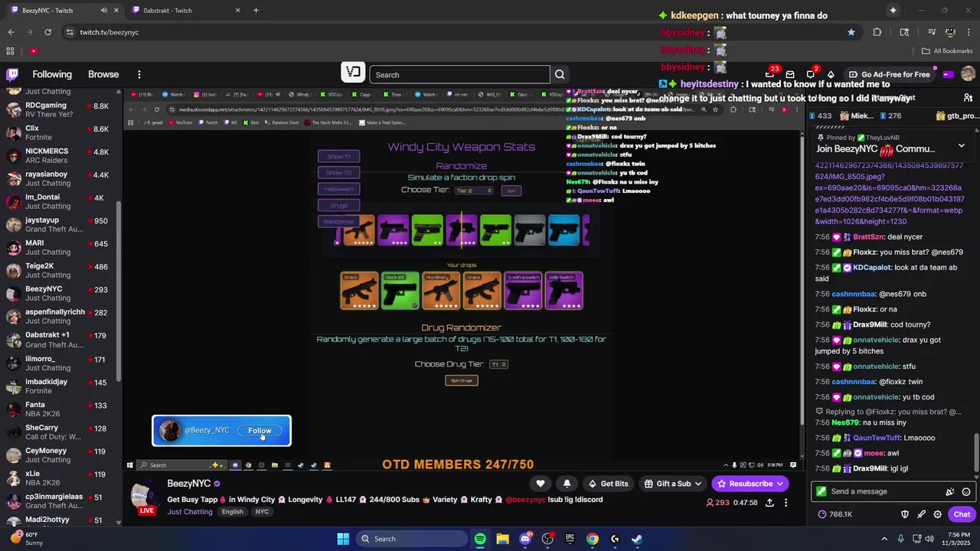Image resolution: width=980 pixels, height=551 pixels.
Task: Open the BeezyNYC channel name link
Action: [x=188, y=484]
